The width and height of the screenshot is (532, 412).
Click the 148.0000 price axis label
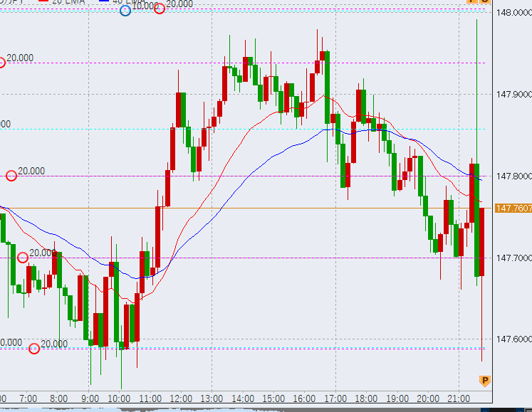(x=513, y=13)
